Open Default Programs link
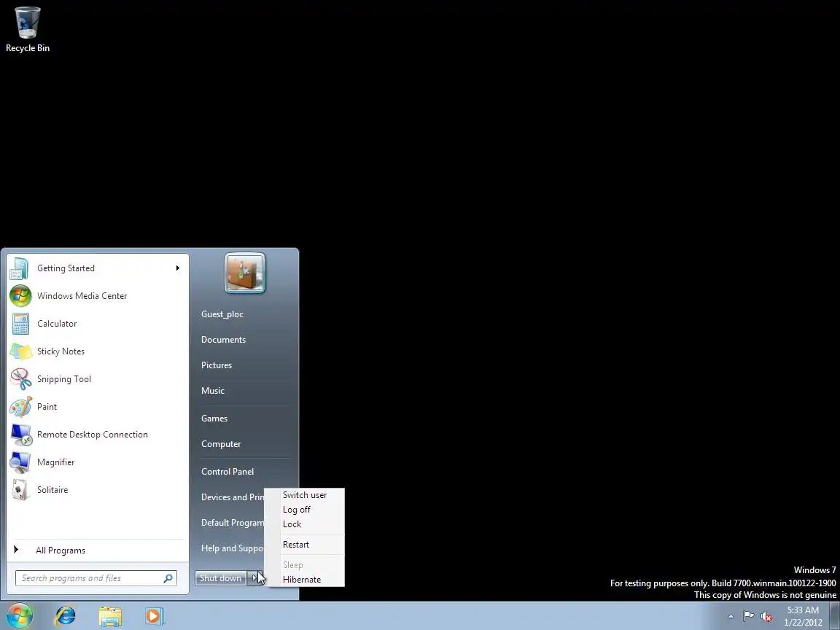The width and height of the screenshot is (840, 630). (x=232, y=523)
